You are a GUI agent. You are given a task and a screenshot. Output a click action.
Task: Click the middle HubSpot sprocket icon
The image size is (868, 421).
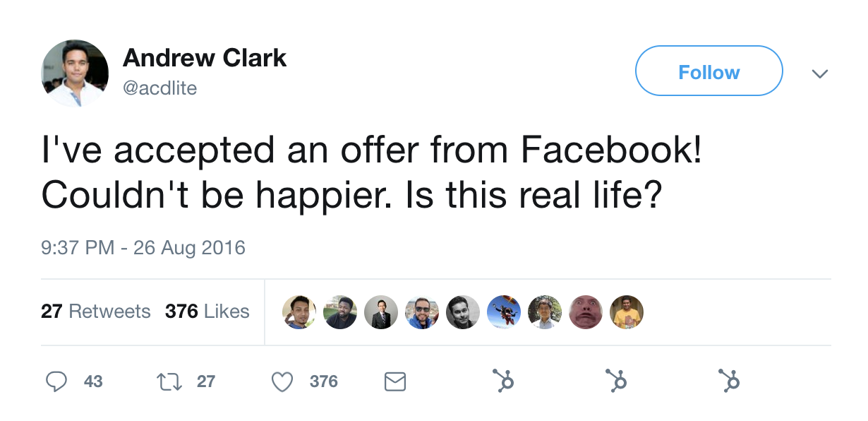pyautogui.click(x=617, y=381)
